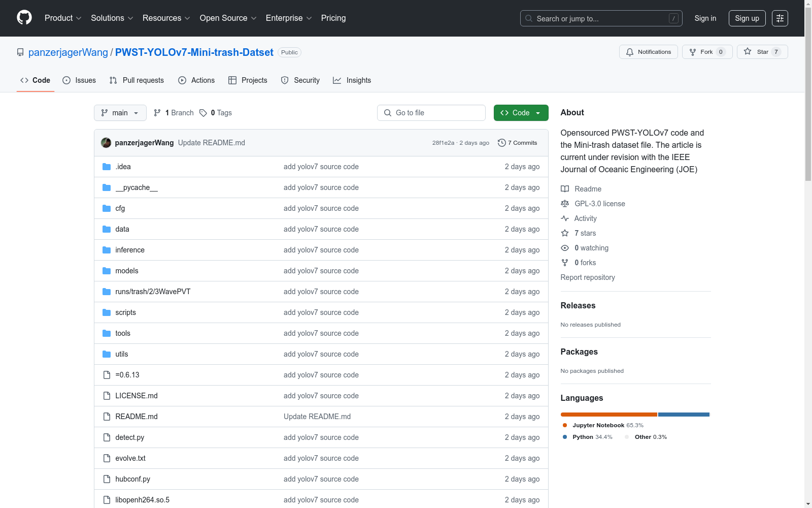This screenshot has height=508, width=812.
Task: Open the libopenh264.so.5 file
Action: 143,500
